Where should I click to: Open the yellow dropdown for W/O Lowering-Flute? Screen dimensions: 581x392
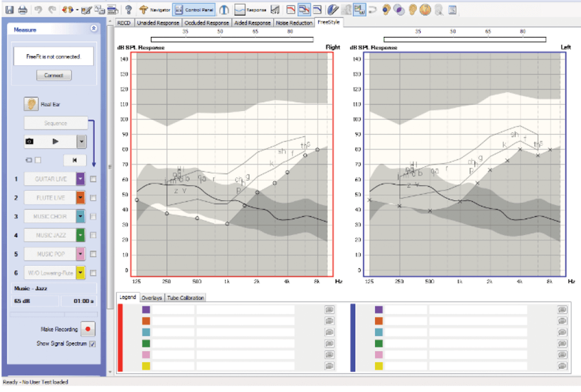[x=81, y=273]
